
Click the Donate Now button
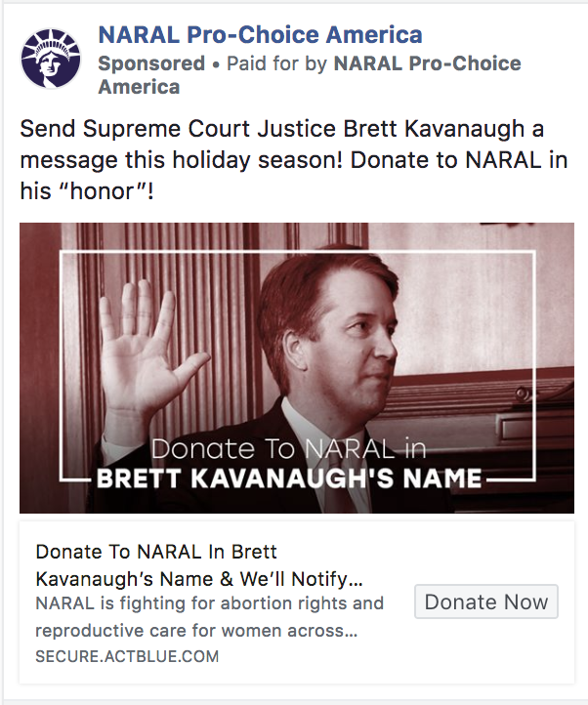(485, 601)
